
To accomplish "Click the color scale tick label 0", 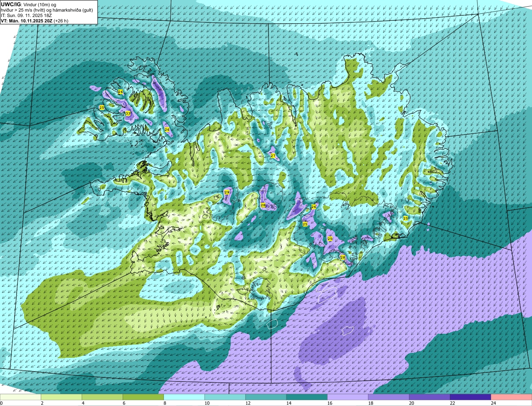I will [x=1, y=403].
